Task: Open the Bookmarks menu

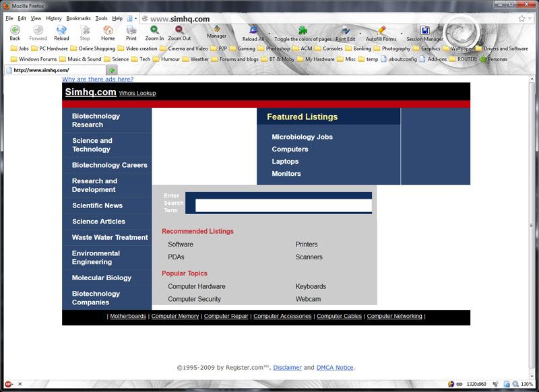Action: coord(78,18)
